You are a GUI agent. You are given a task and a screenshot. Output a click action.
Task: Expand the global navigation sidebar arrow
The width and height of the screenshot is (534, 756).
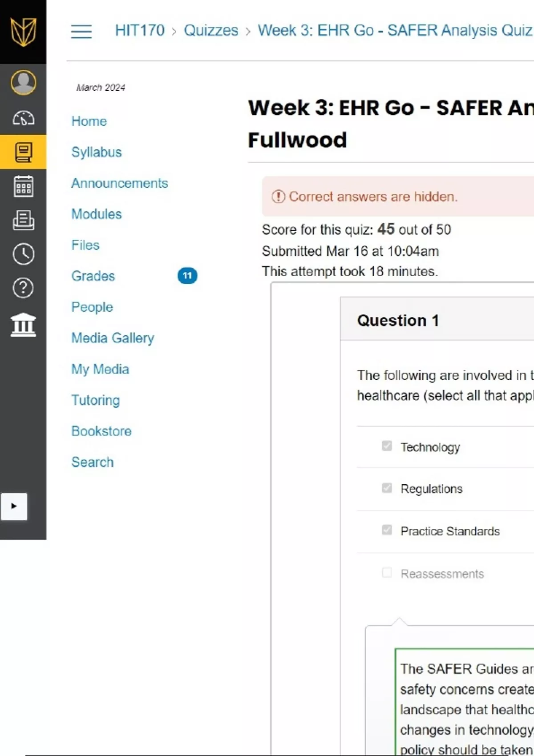coord(14,506)
